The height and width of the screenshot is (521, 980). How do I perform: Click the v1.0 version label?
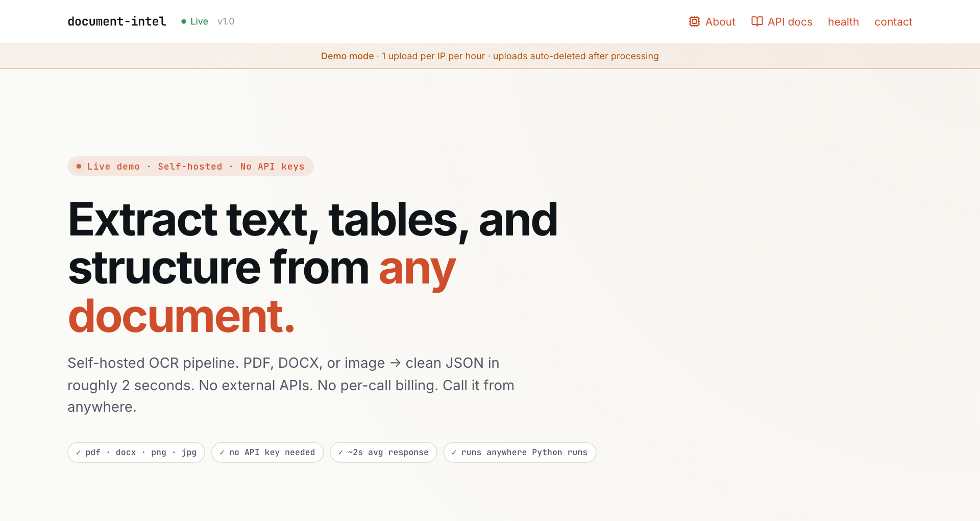coord(226,21)
